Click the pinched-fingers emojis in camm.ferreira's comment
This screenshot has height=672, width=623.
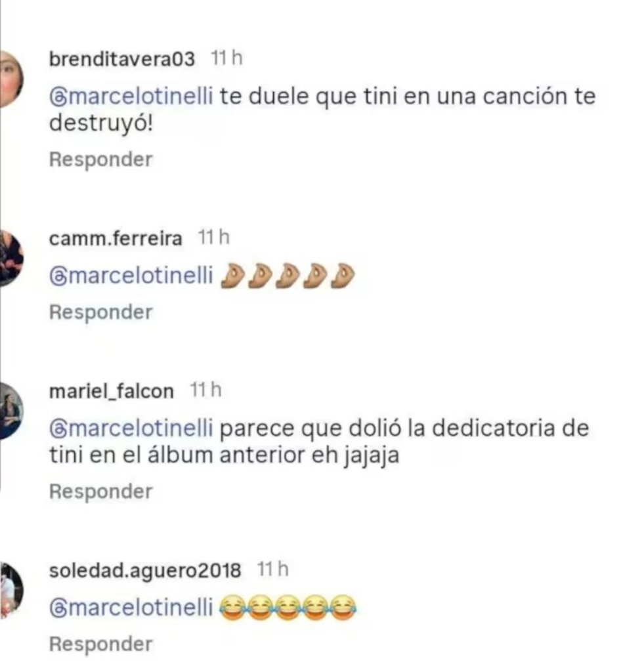[288, 276]
